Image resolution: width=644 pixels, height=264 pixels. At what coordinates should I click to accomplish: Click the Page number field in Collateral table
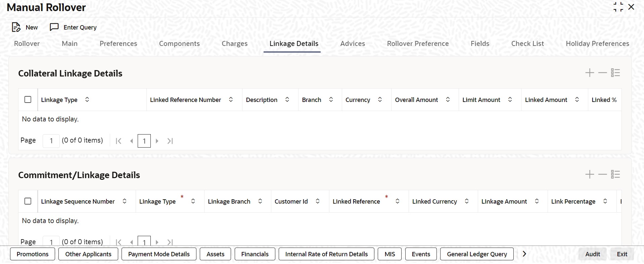(51, 141)
